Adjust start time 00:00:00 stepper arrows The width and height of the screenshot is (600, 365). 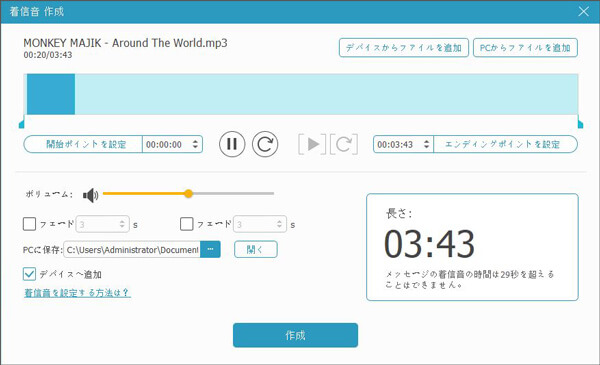195,144
